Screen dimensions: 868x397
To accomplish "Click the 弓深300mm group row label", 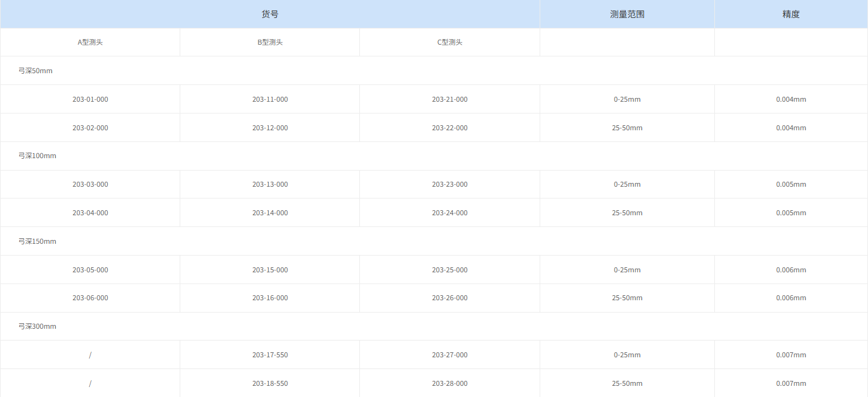I will [37, 326].
